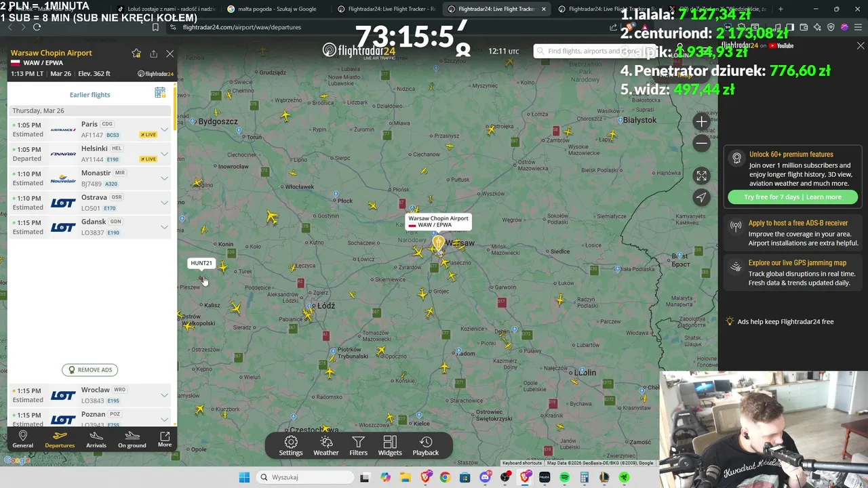Share the Warsaw Chopin Airport panel
This screenshot has width=868, height=488.
tap(153, 54)
